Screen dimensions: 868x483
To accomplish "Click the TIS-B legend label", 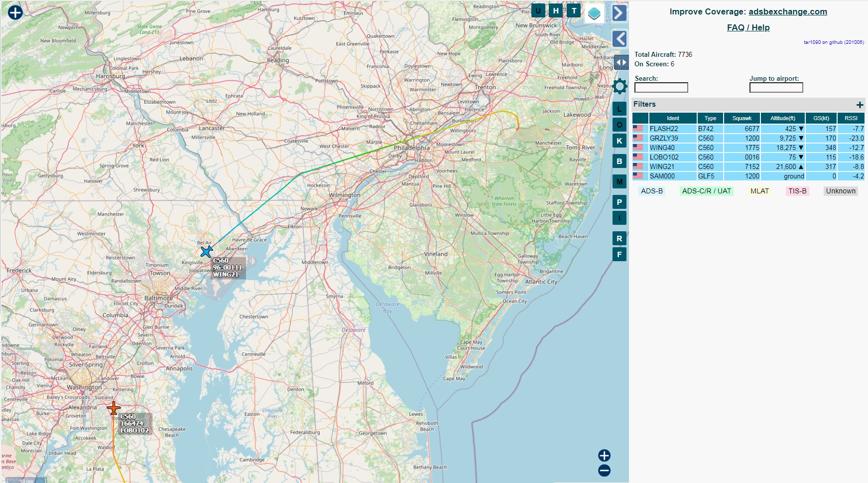I will point(797,191).
